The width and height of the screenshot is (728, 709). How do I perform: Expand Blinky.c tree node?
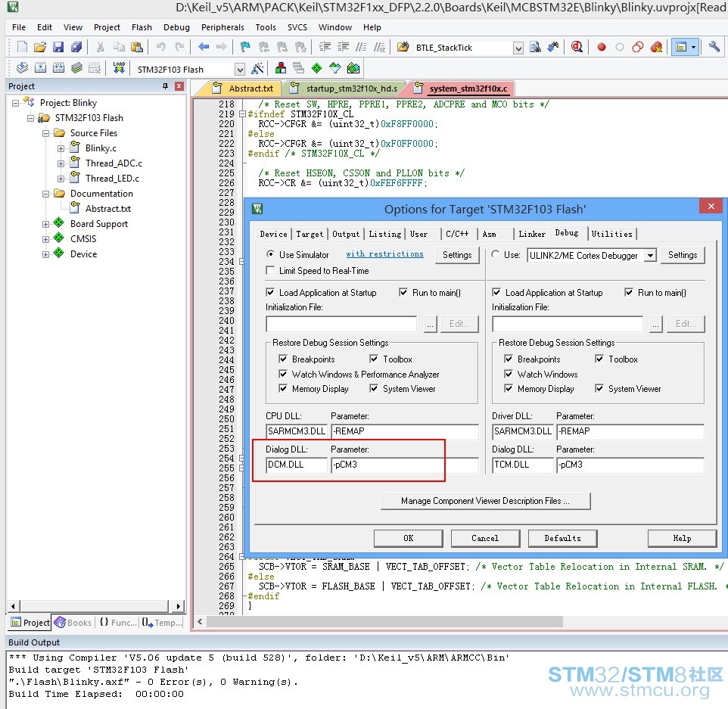[x=61, y=148]
